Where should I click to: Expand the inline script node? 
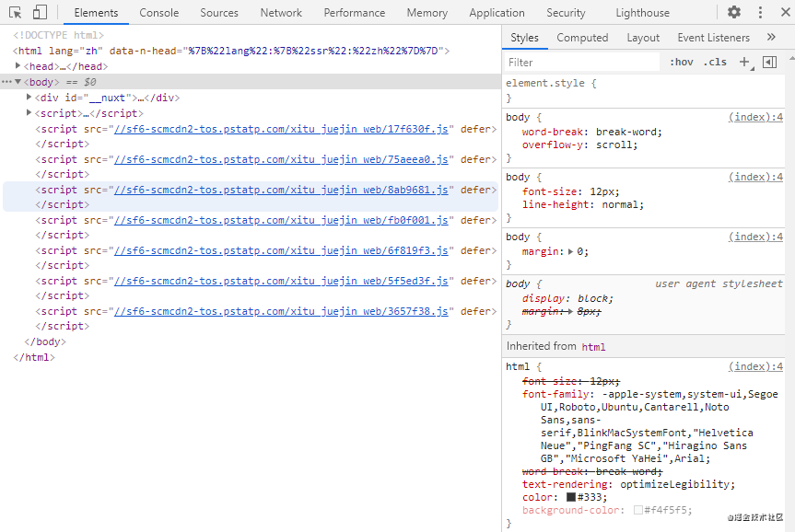(x=29, y=112)
